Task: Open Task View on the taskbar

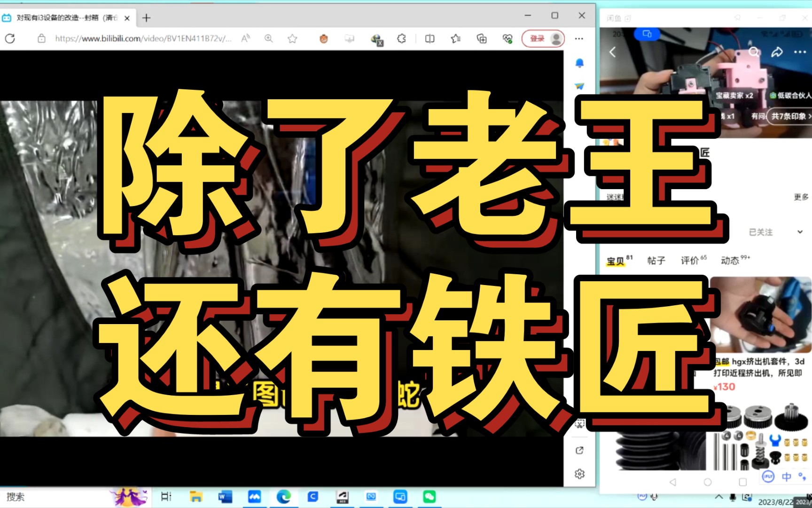Action: click(x=166, y=497)
